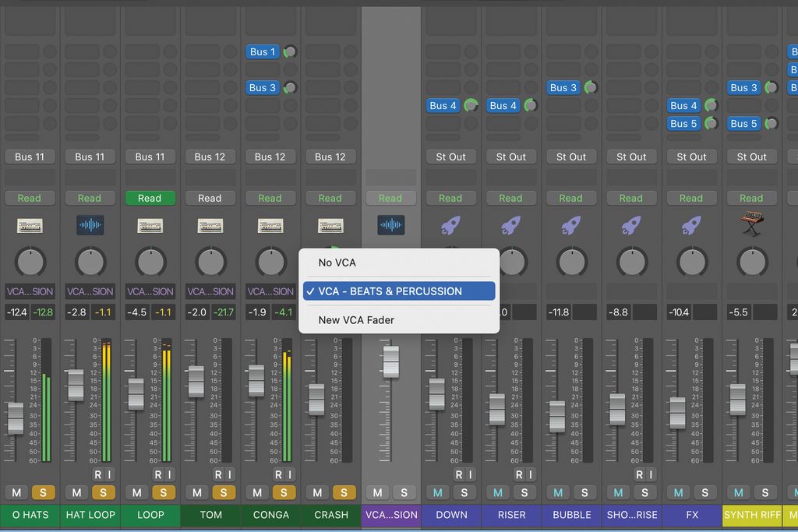
Task: Click the rocket icon on the DOWN track
Action: click(450, 225)
